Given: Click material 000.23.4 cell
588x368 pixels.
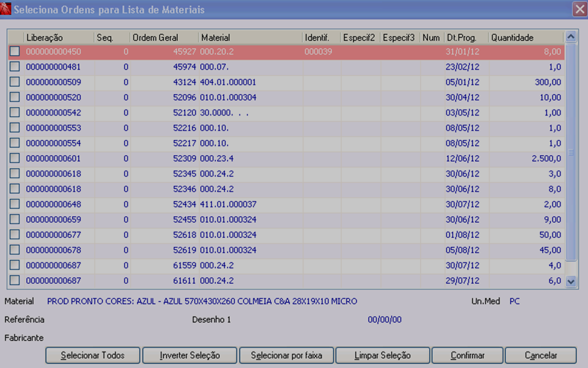Looking at the screenshot, I should pyautogui.click(x=217, y=158).
